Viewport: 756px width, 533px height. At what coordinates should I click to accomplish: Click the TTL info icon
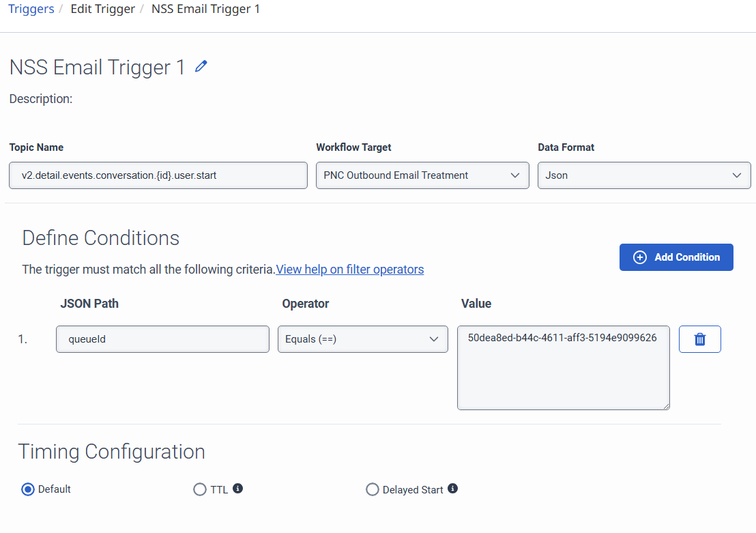238,489
